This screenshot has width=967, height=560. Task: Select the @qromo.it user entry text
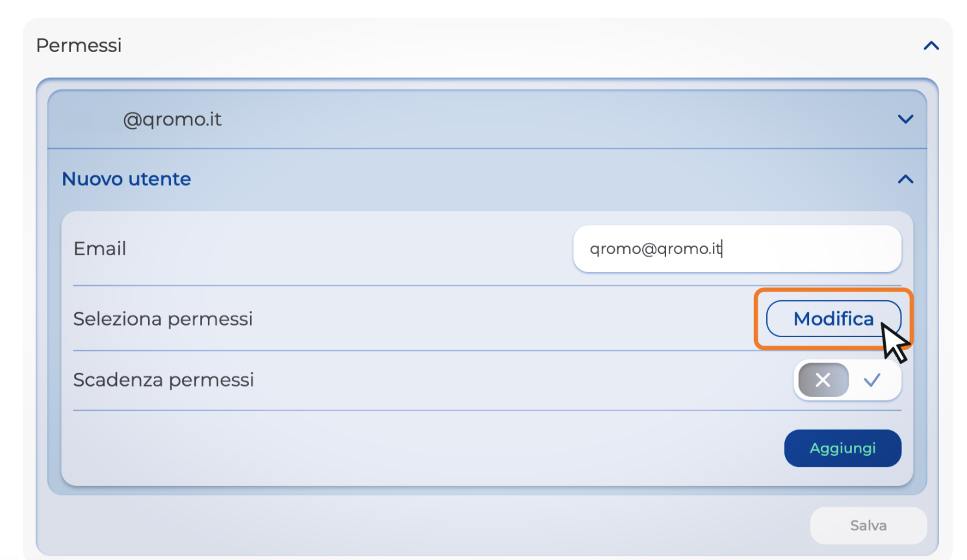coord(172,120)
